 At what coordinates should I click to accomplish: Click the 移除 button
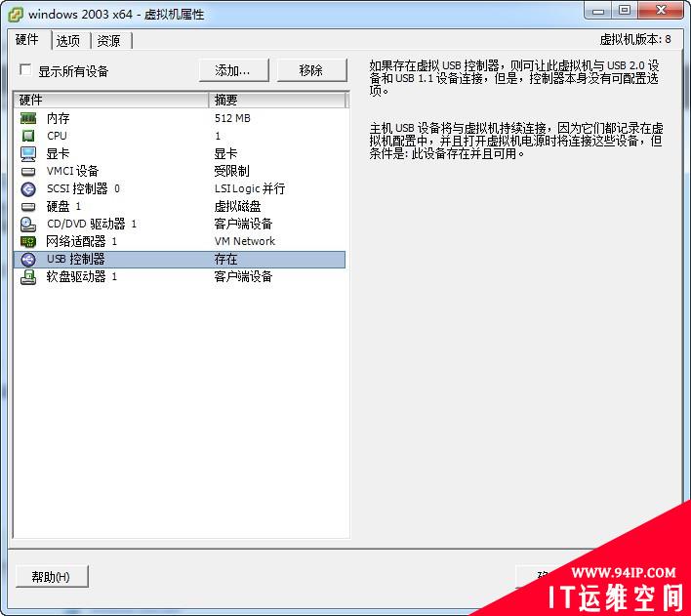311,70
